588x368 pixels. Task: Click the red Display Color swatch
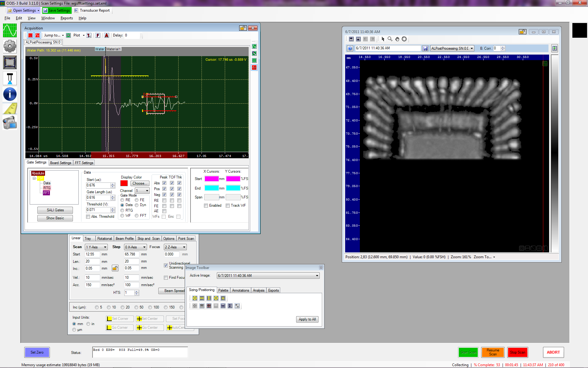coord(124,183)
